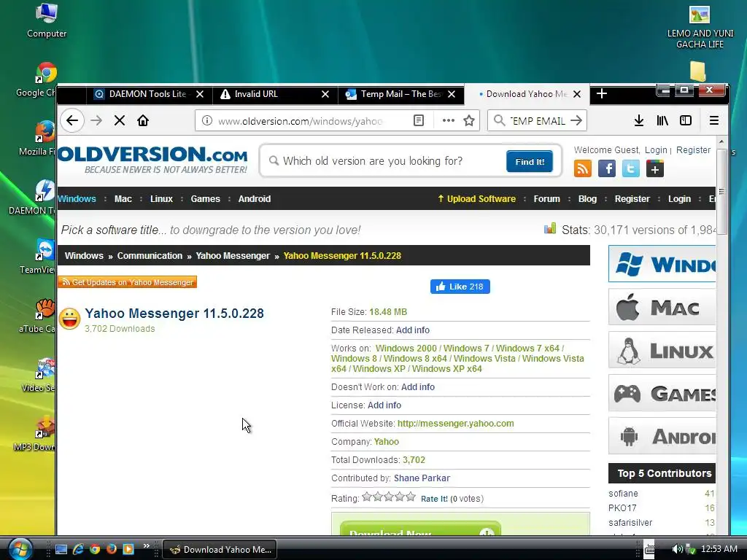Open page actions three-dot menu
Image resolution: width=747 pixels, height=560 pixels.
449,120
